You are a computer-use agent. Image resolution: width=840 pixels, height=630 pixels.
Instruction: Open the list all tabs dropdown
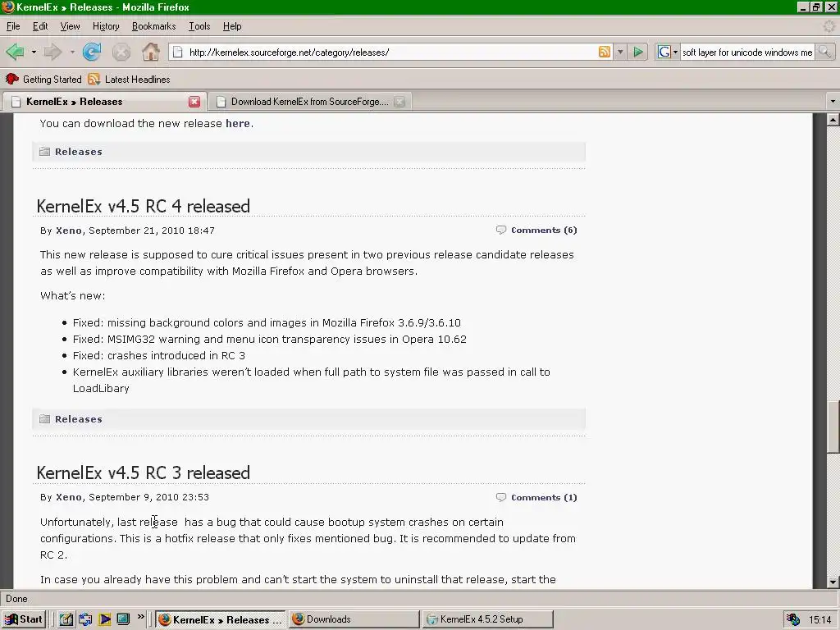click(833, 101)
